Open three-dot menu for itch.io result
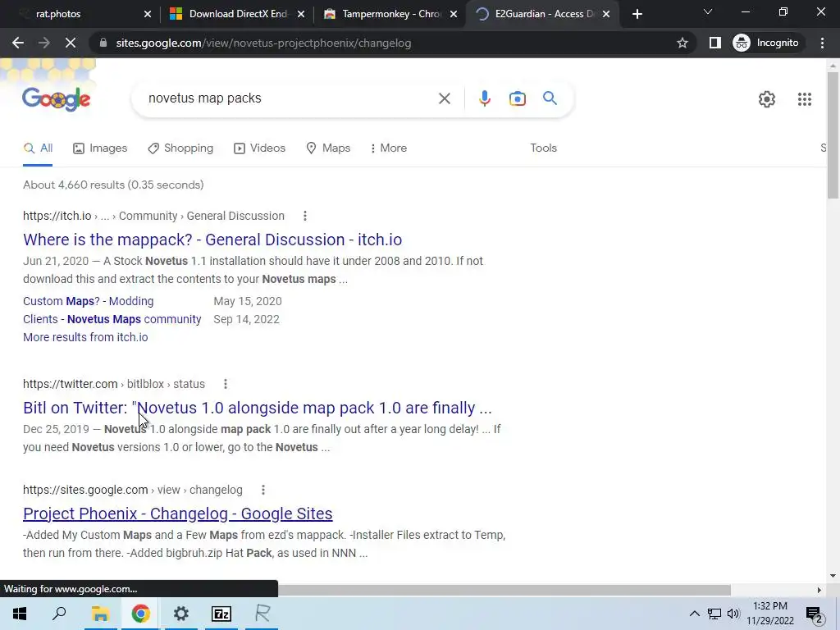 click(x=305, y=216)
